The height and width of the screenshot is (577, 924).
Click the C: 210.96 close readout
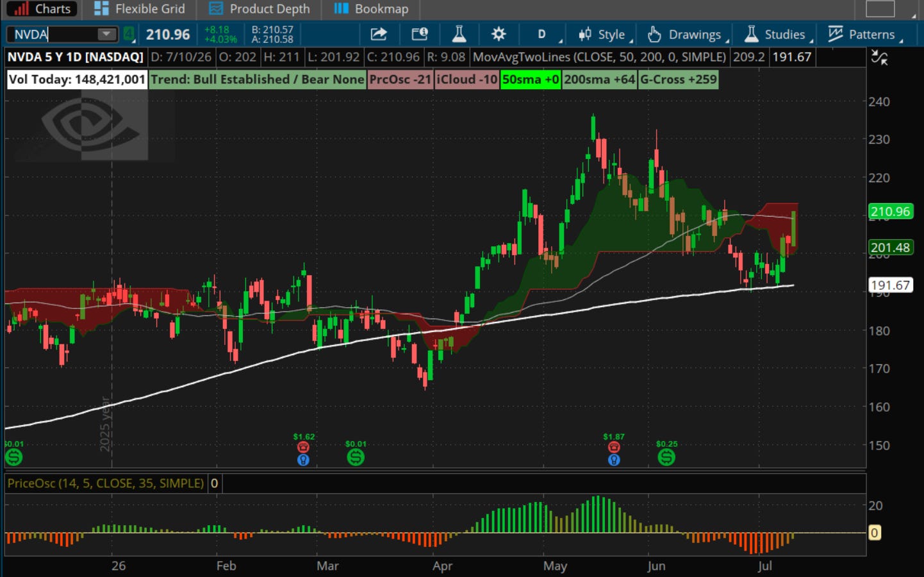pos(393,57)
